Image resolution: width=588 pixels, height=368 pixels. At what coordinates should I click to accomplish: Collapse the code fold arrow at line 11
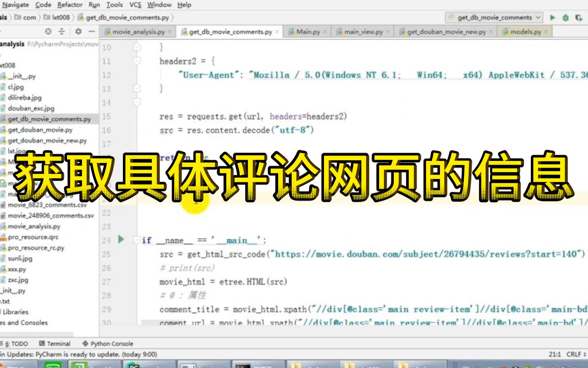137,61
